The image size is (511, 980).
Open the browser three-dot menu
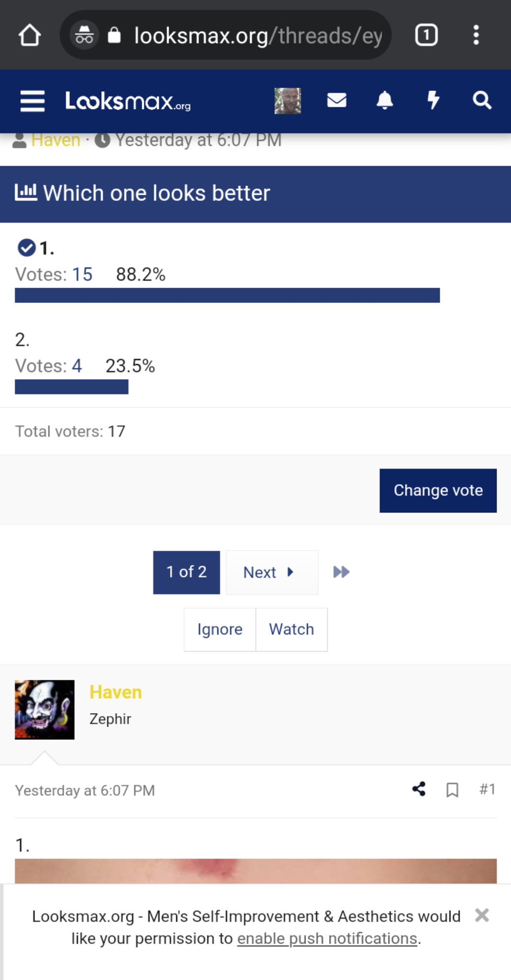476,35
